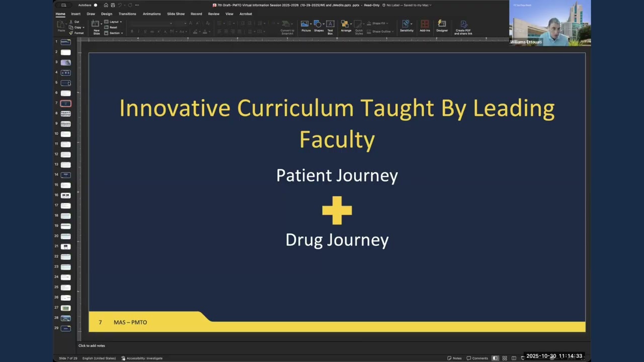The width and height of the screenshot is (644, 362).
Task: Switch to Slide Sorter view icon
Action: (505, 358)
